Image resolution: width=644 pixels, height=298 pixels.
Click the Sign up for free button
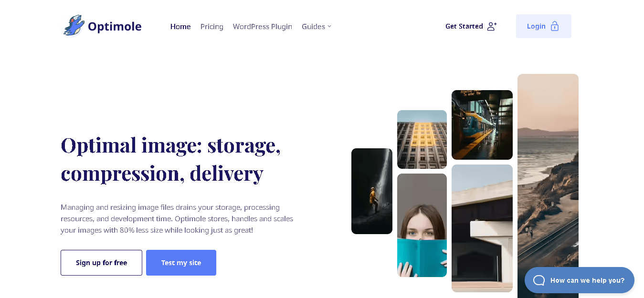[x=101, y=263]
